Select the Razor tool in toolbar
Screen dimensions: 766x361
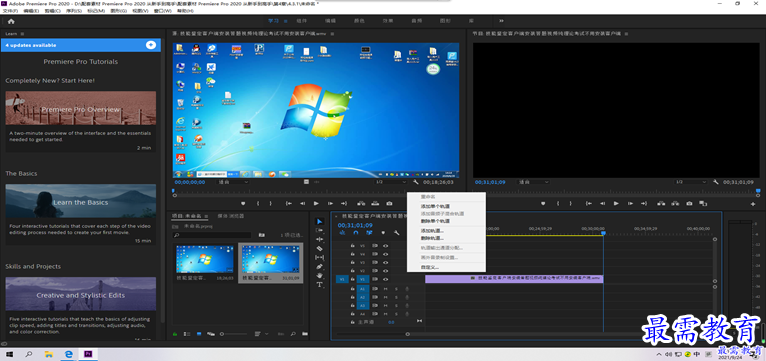[x=319, y=248]
